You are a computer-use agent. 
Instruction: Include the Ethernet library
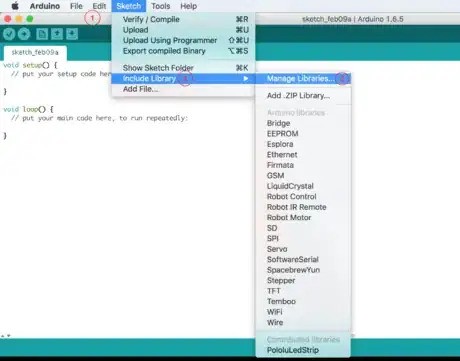pos(303,155)
